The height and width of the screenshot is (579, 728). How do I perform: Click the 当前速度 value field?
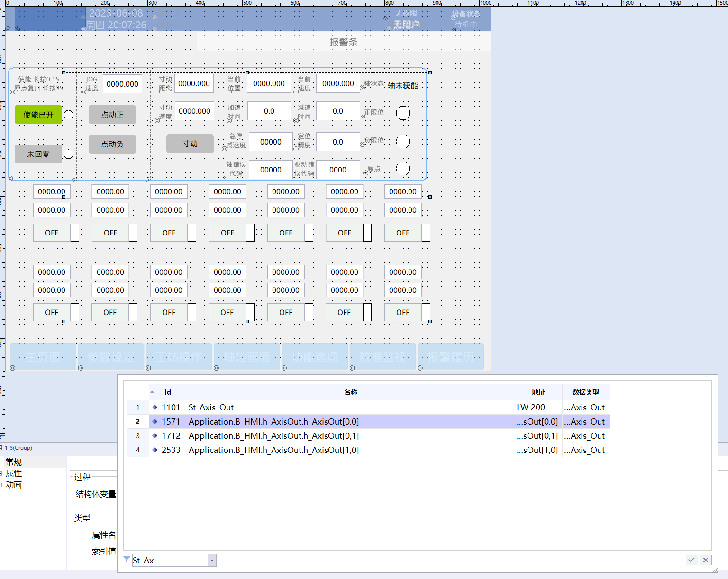(x=338, y=83)
